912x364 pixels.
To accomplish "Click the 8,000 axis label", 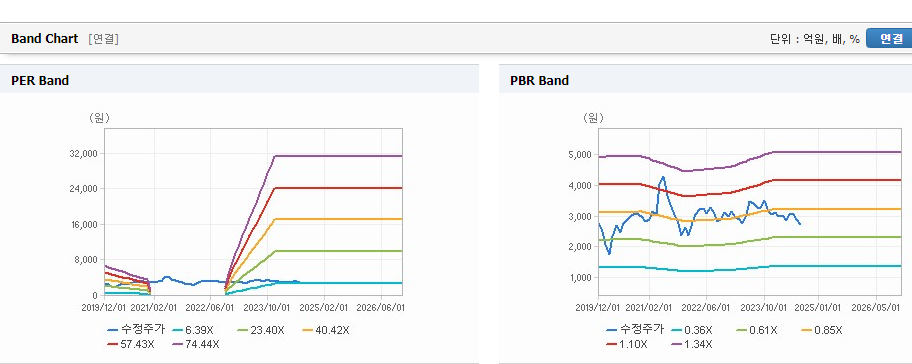I will click(86, 260).
